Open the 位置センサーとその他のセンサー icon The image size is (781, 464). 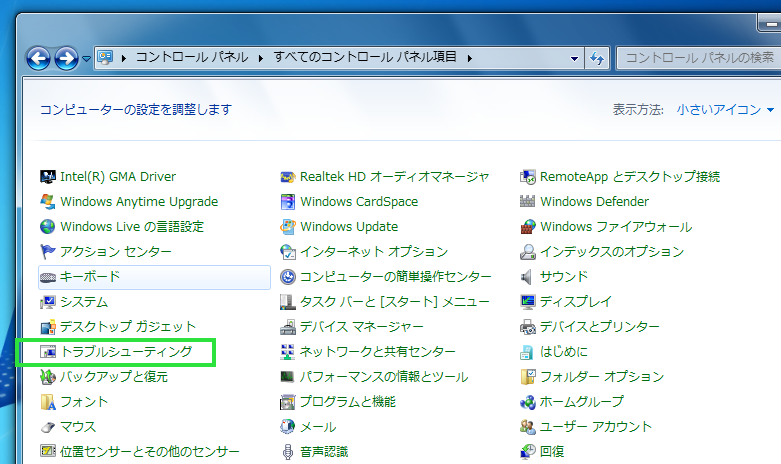point(48,452)
